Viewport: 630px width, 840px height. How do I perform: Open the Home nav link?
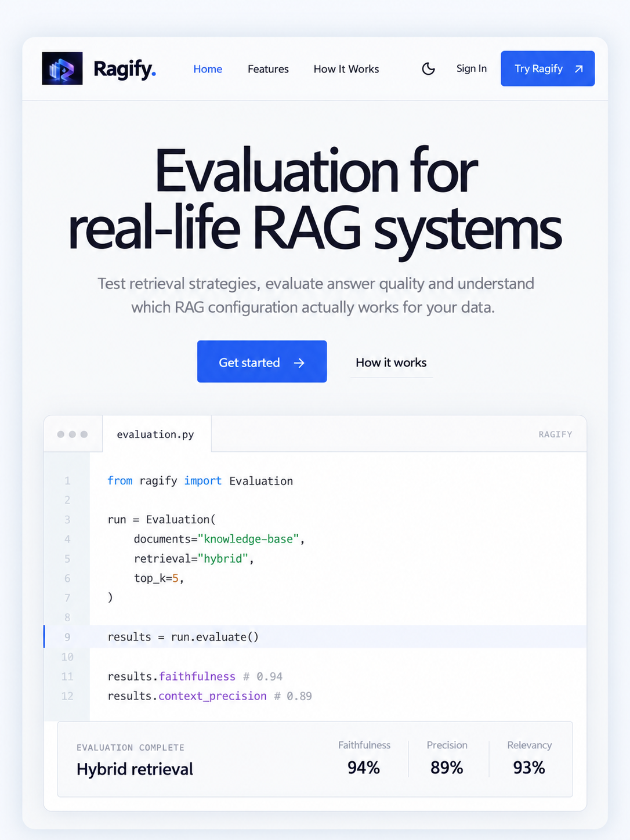(208, 69)
